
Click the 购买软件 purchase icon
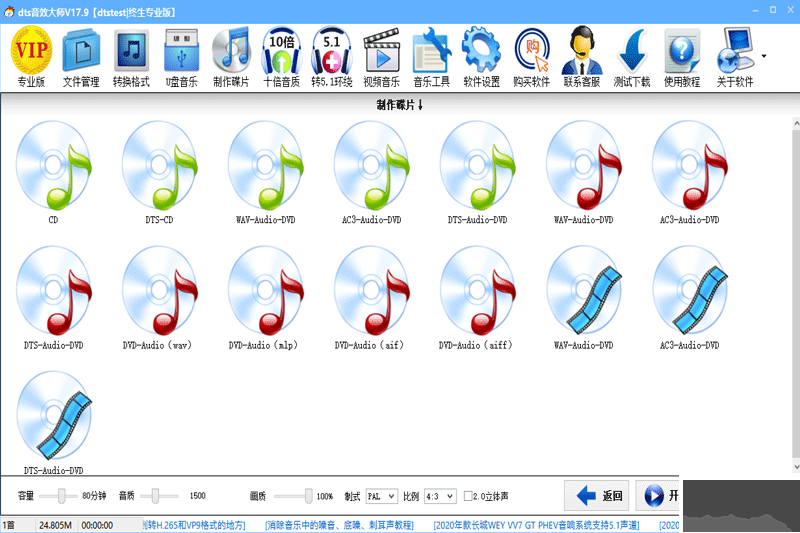(531, 57)
